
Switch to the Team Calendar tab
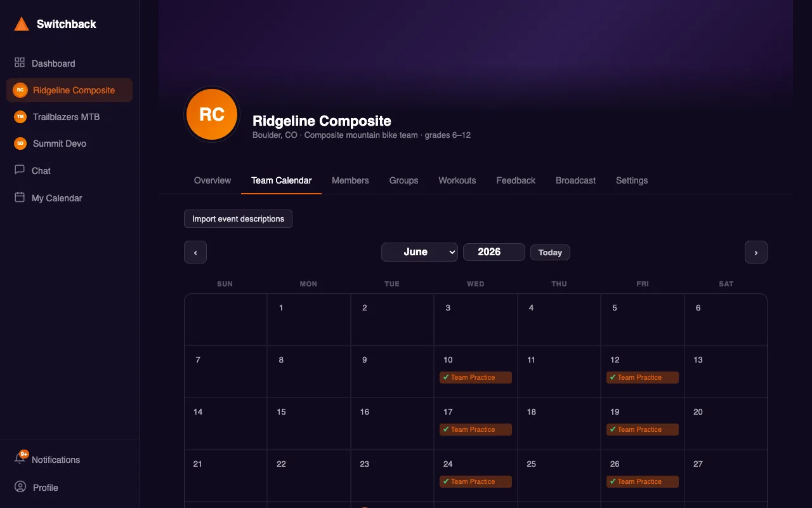tap(282, 180)
